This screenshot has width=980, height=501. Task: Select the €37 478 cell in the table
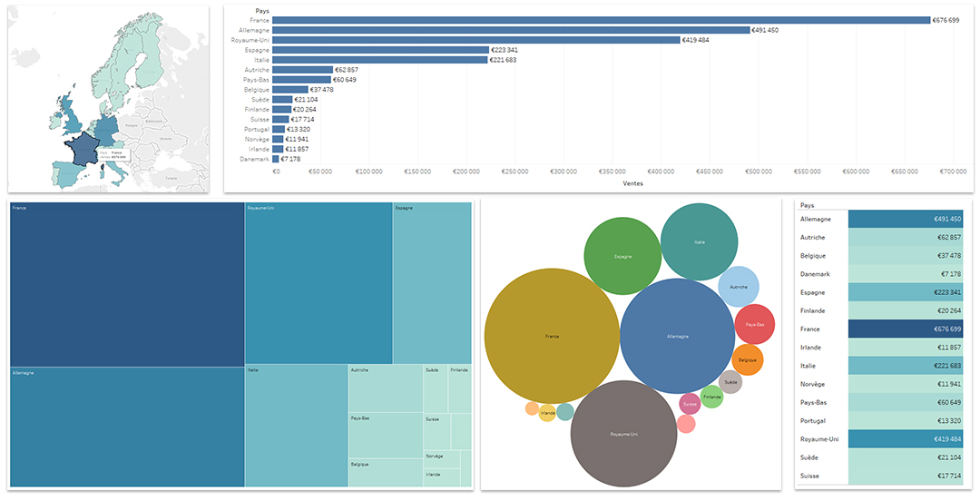tap(906, 256)
